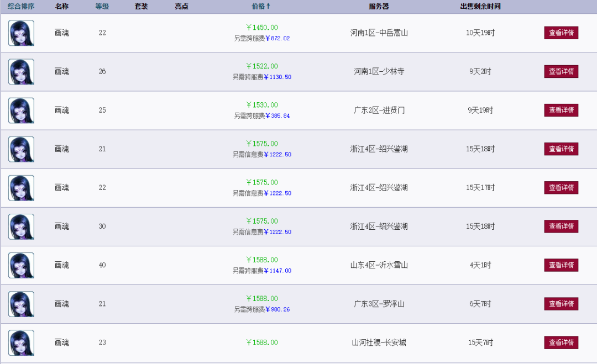Open avatar for level 21 绍兴鉴湖 listing
This screenshot has height=364, width=597.
22,150
